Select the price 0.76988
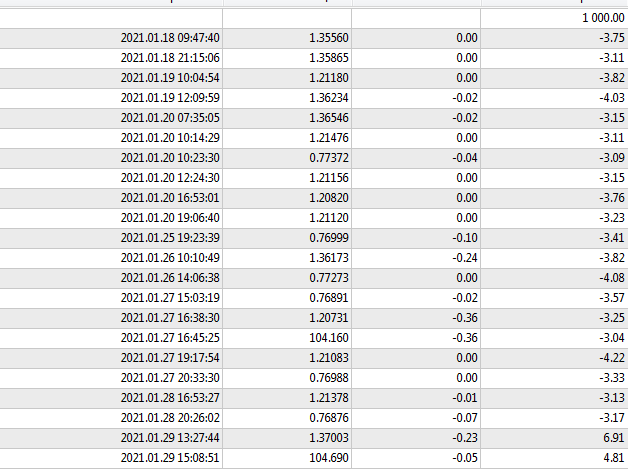This screenshot has width=628, height=469. pyautogui.click(x=329, y=378)
